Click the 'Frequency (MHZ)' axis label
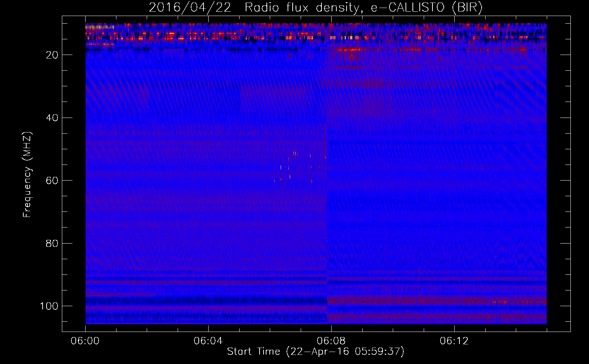Image resolution: width=589 pixels, height=364 pixels. click(x=27, y=175)
